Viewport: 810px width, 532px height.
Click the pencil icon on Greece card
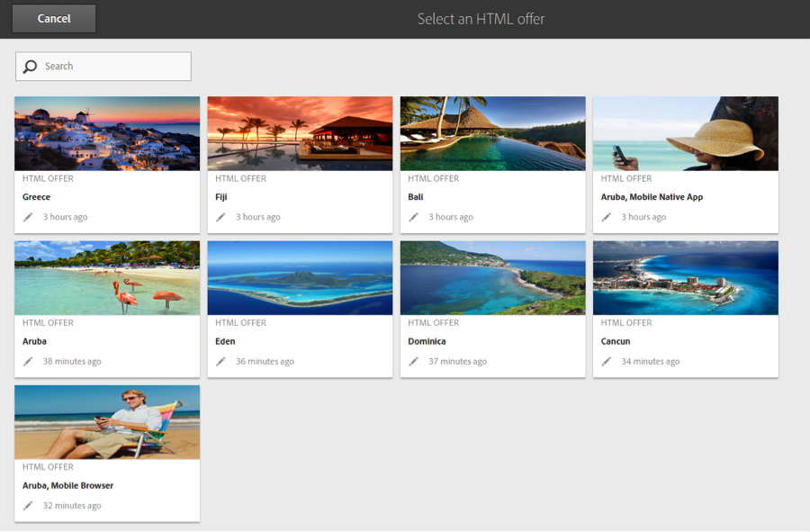[28, 217]
